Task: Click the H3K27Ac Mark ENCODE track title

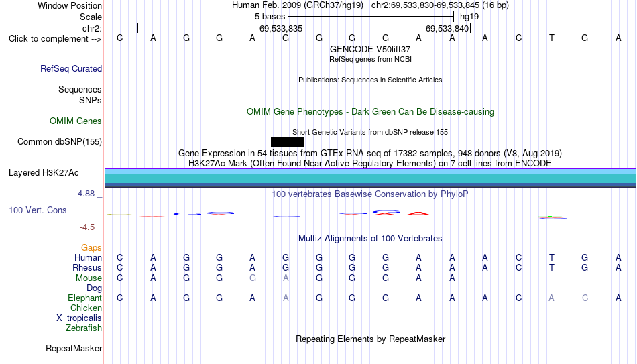Action: tap(370, 164)
